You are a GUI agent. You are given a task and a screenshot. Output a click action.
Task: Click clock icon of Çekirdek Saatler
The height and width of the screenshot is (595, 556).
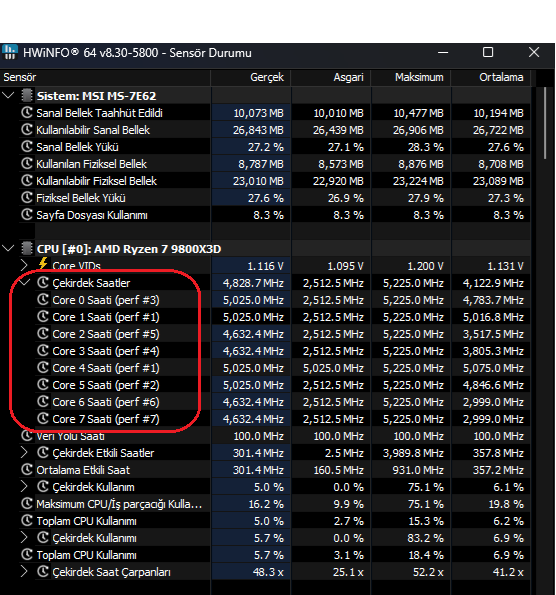click(x=43, y=282)
